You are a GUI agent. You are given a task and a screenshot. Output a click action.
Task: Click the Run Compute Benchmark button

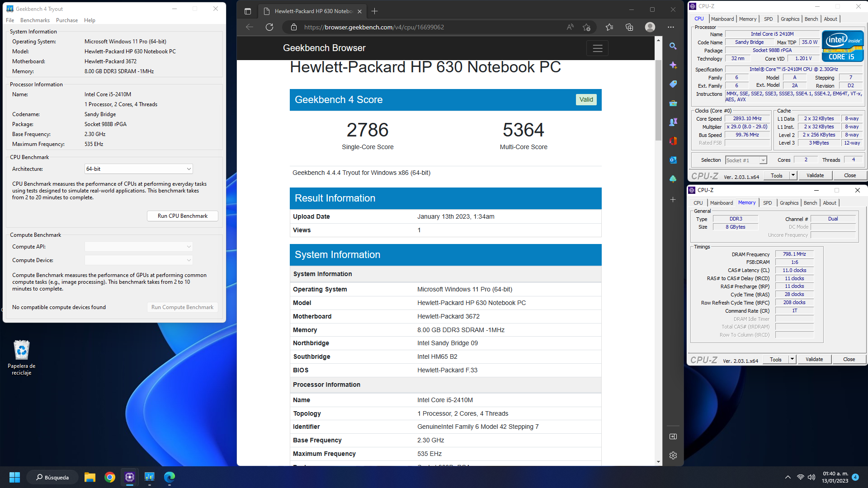(183, 307)
